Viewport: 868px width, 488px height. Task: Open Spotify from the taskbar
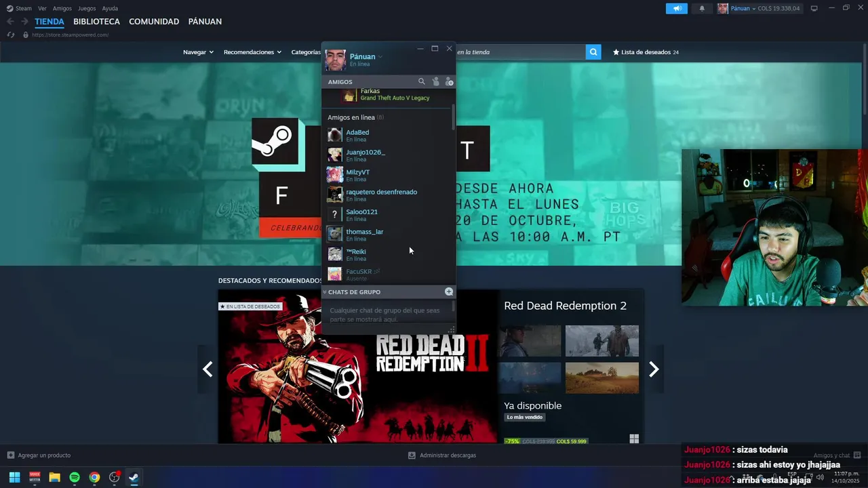75,477
